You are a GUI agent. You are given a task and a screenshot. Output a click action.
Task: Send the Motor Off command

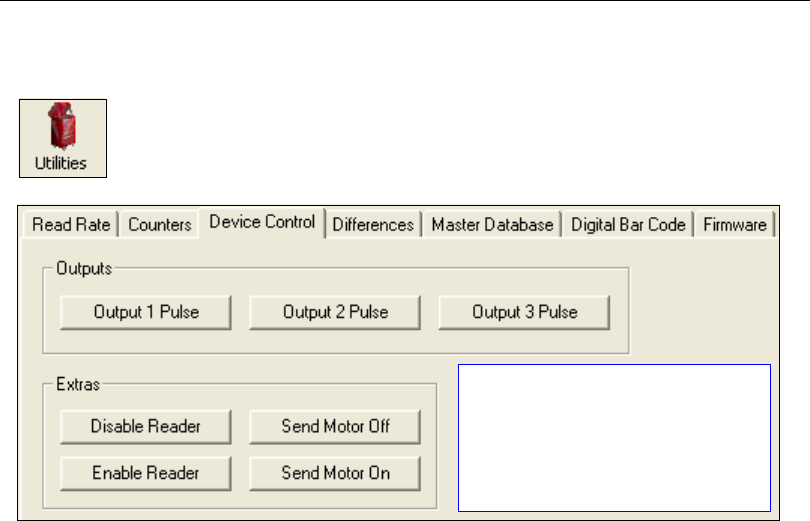[335, 426]
